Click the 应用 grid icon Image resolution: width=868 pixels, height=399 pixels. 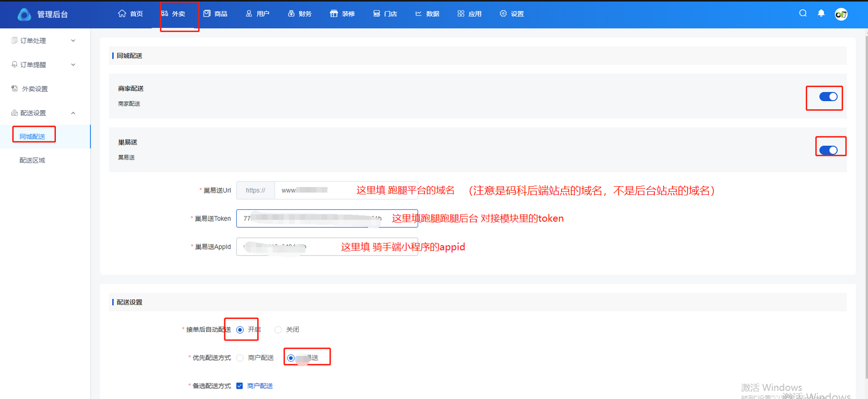point(461,13)
